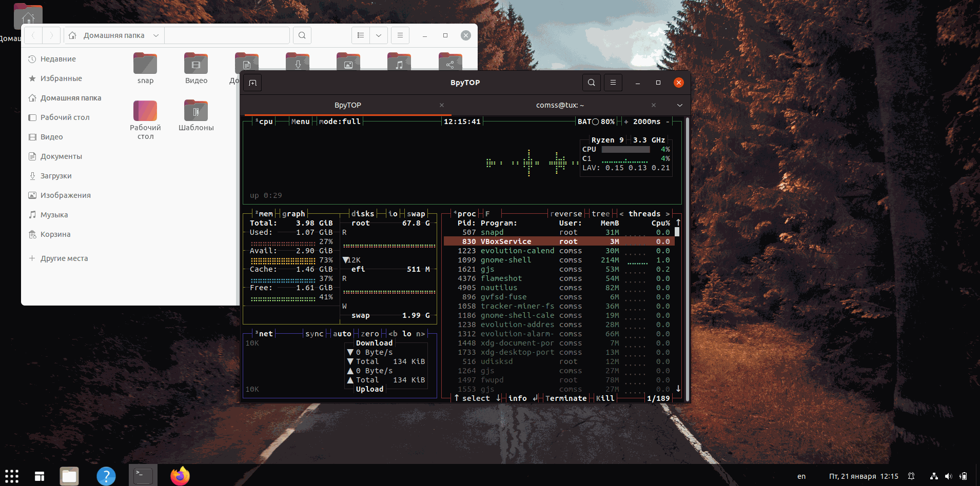Viewport: 980px width, 486px height.
Task: Toggle the disks display option
Action: 363,214
